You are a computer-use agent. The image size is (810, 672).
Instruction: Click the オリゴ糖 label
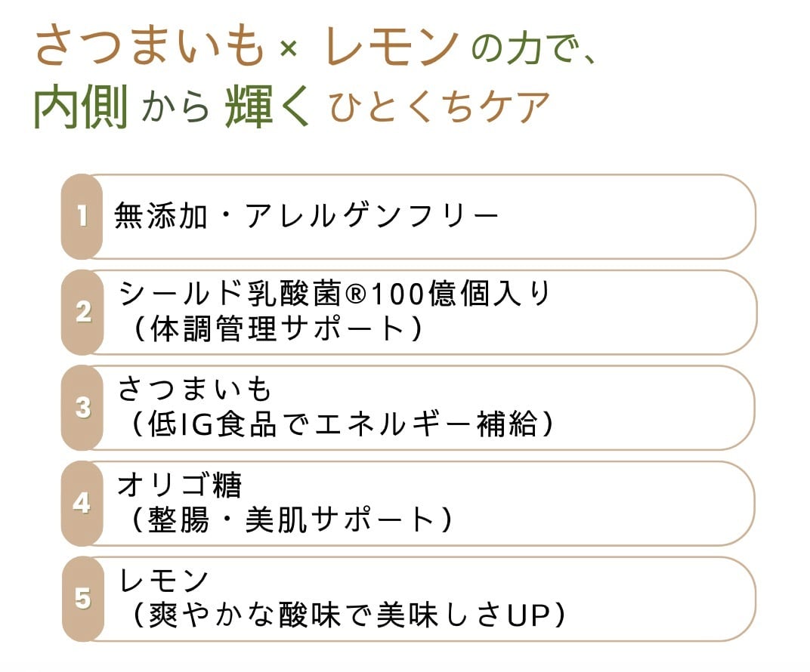coord(179,485)
